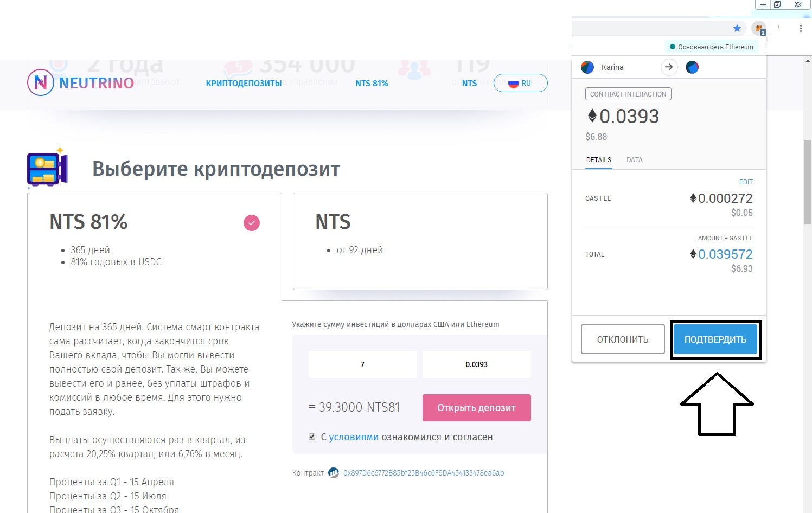The width and height of the screenshot is (812, 513).
Task: Open the RU language selector
Action: [x=520, y=83]
